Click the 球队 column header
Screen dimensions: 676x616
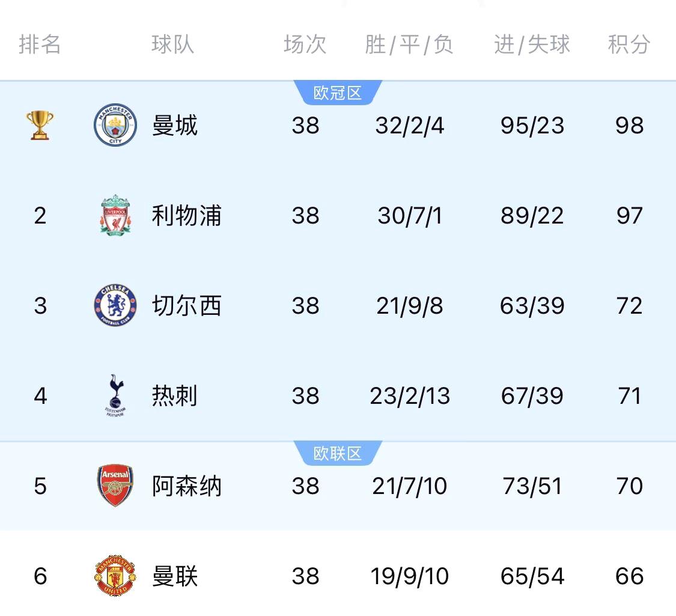pos(172,44)
